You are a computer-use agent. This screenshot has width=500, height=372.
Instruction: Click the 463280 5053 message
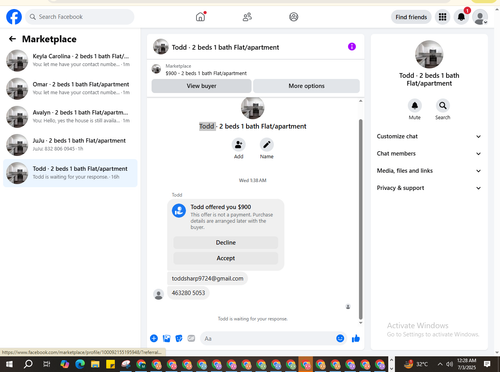188,293
